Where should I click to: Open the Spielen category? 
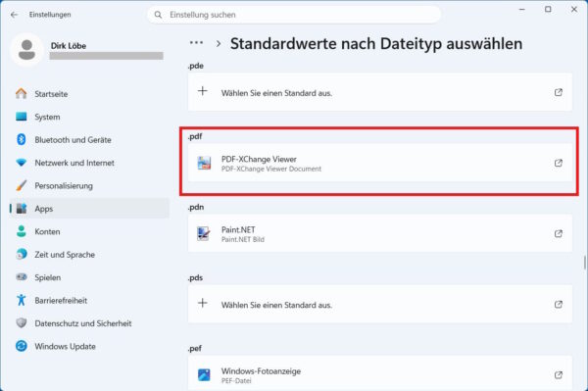pyautogui.click(x=89, y=277)
